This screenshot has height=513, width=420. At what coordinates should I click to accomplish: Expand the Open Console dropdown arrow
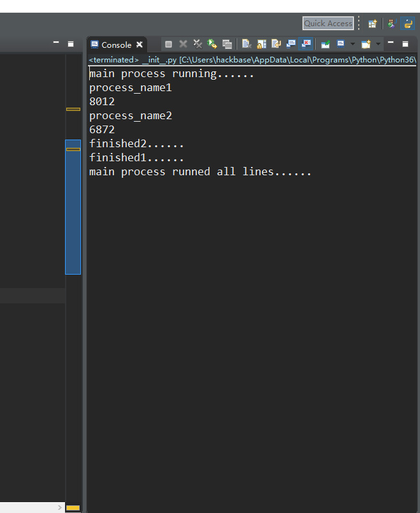378,44
